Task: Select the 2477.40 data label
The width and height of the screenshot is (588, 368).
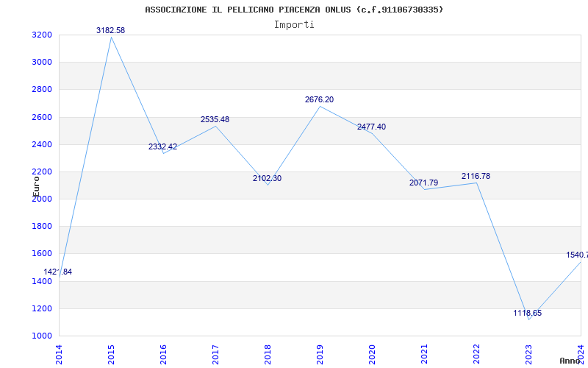Action: pos(371,127)
